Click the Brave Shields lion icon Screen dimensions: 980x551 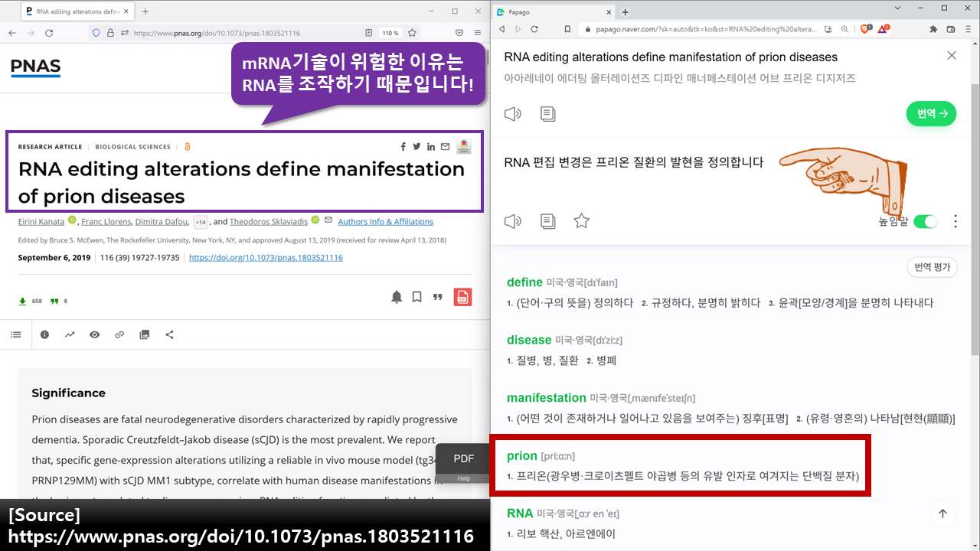coord(865,29)
